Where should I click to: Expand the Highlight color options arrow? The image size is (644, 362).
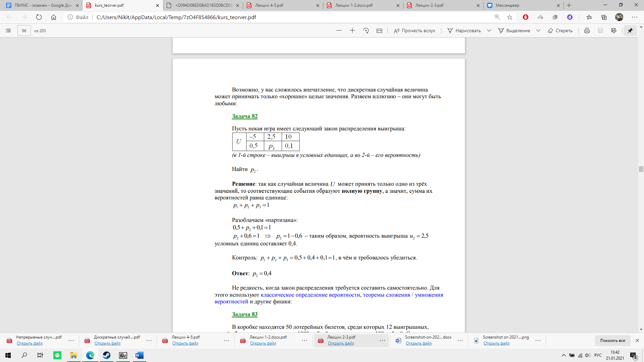(538, 31)
